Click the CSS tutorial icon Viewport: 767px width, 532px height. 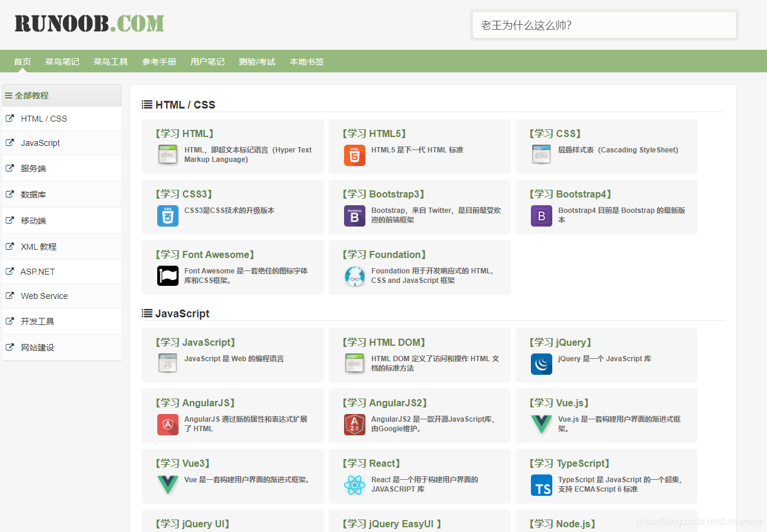(x=542, y=155)
